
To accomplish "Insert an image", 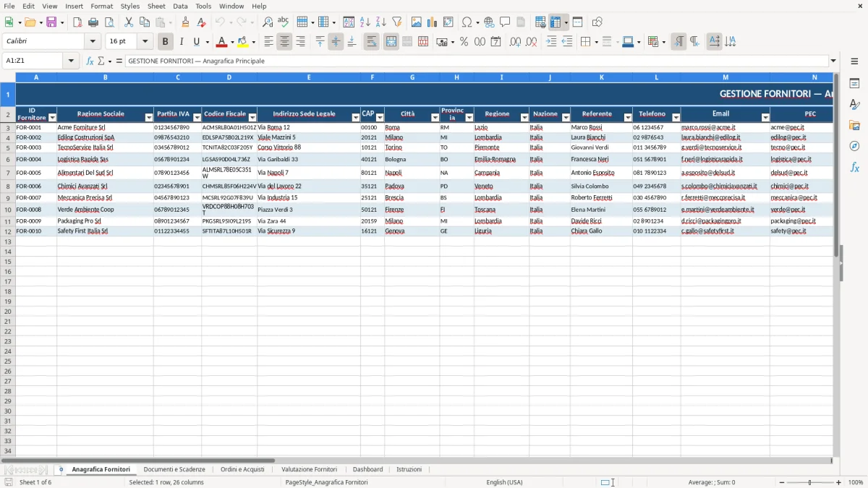I will (x=417, y=22).
